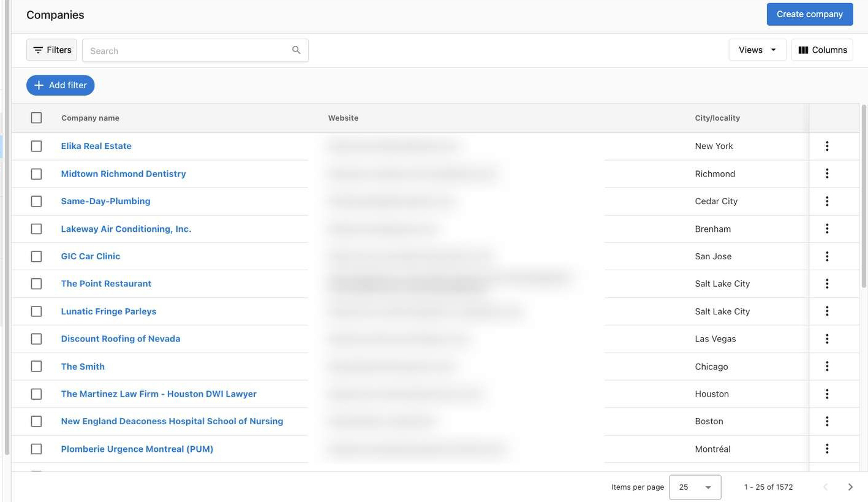Image resolution: width=868 pixels, height=502 pixels.
Task: Click the '1 - 25 of 1572' pagination text
Action: 768,487
